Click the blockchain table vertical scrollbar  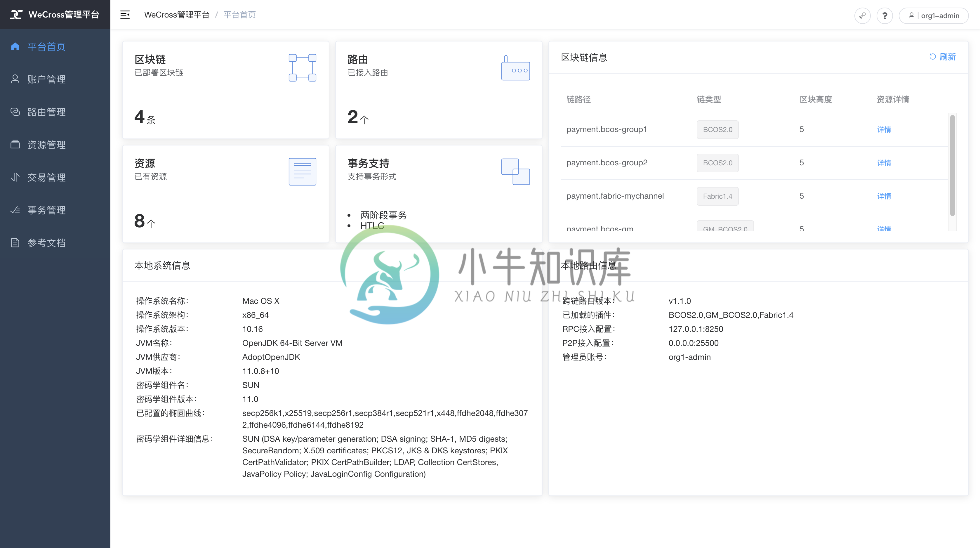[x=953, y=166]
